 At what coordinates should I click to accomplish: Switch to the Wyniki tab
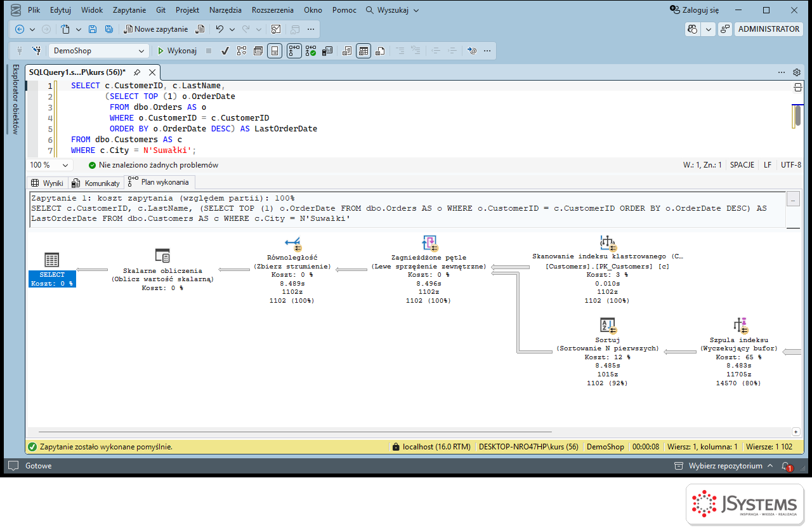48,183
